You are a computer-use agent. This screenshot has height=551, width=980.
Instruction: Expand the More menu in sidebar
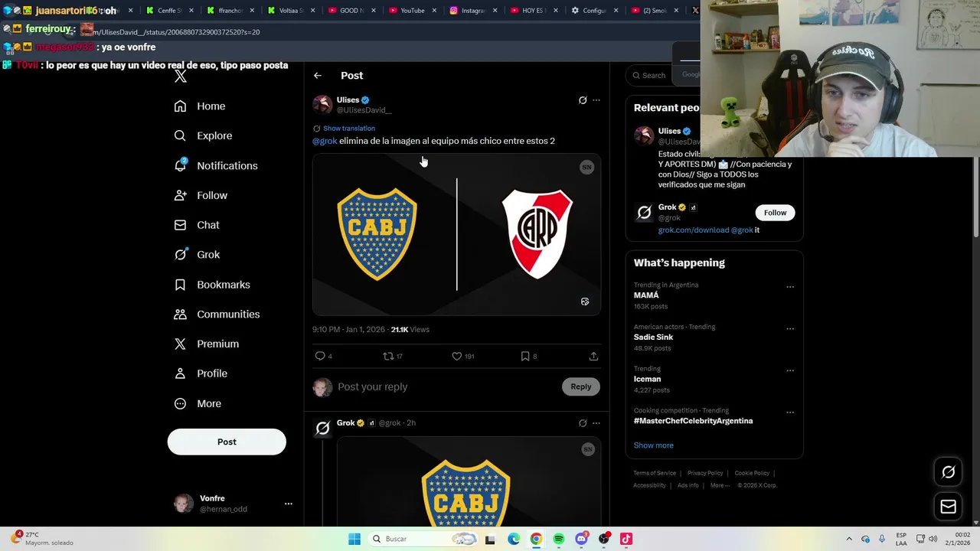[198, 403]
